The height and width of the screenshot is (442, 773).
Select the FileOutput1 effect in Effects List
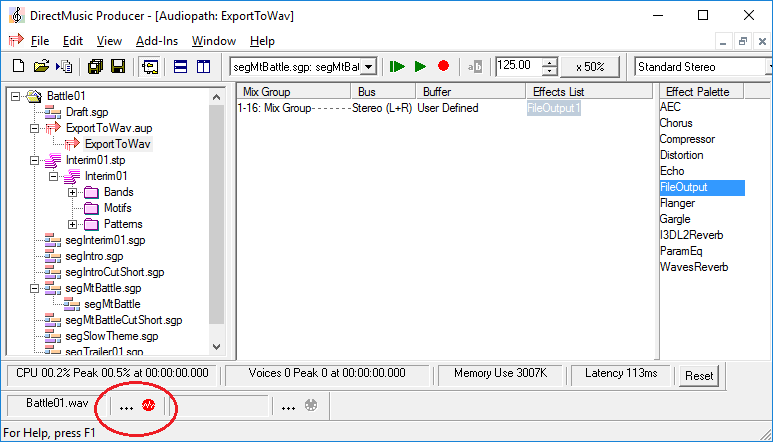tap(554, 108)
